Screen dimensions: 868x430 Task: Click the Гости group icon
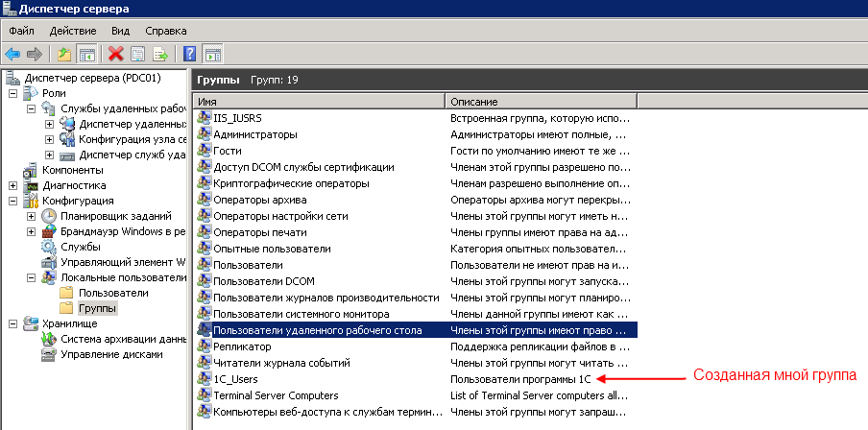(204, 151)
